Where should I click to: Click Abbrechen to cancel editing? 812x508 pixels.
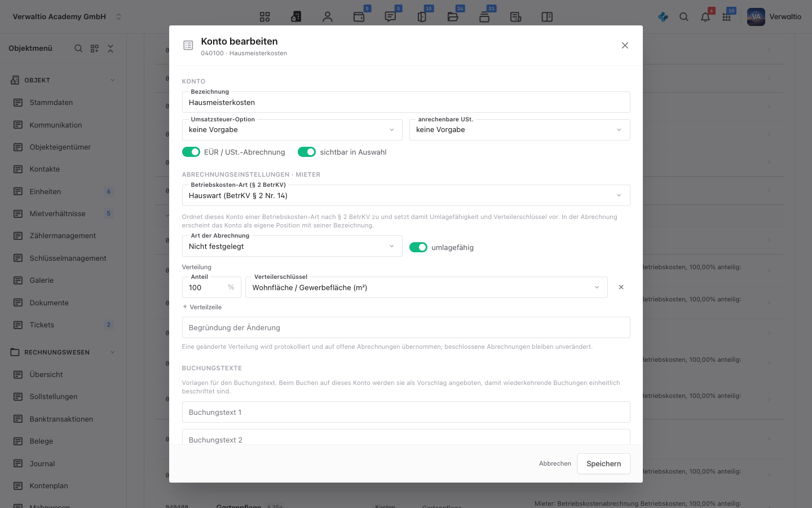click(x=555, y=464)
